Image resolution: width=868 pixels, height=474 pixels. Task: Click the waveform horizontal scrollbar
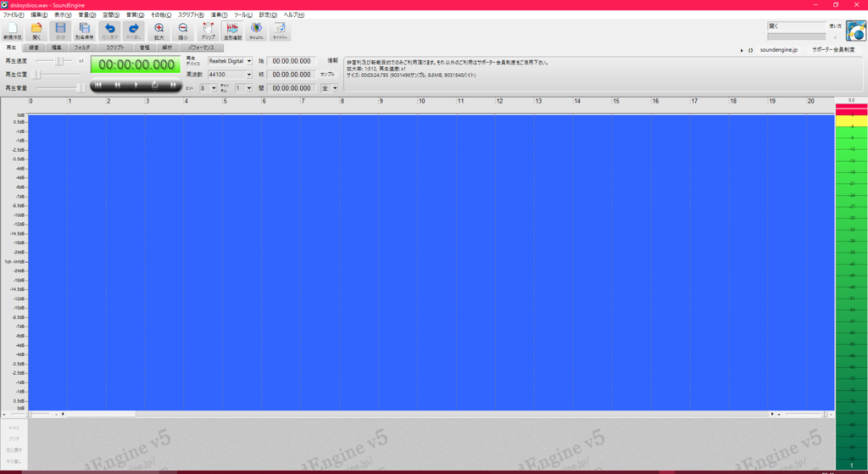[417, 414]
